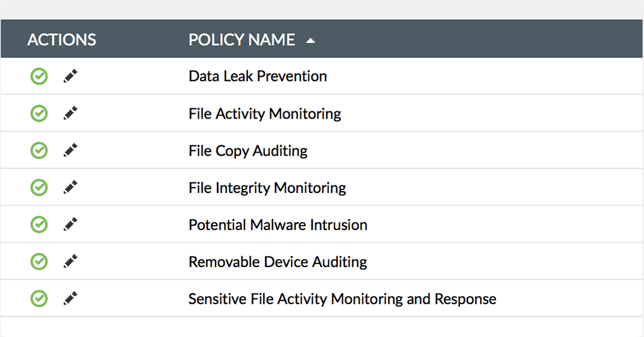The image size is (644, 337).
Task: Sort by the POLICY NAME column header
Action: pyautogui.click(x=242, y=40)
